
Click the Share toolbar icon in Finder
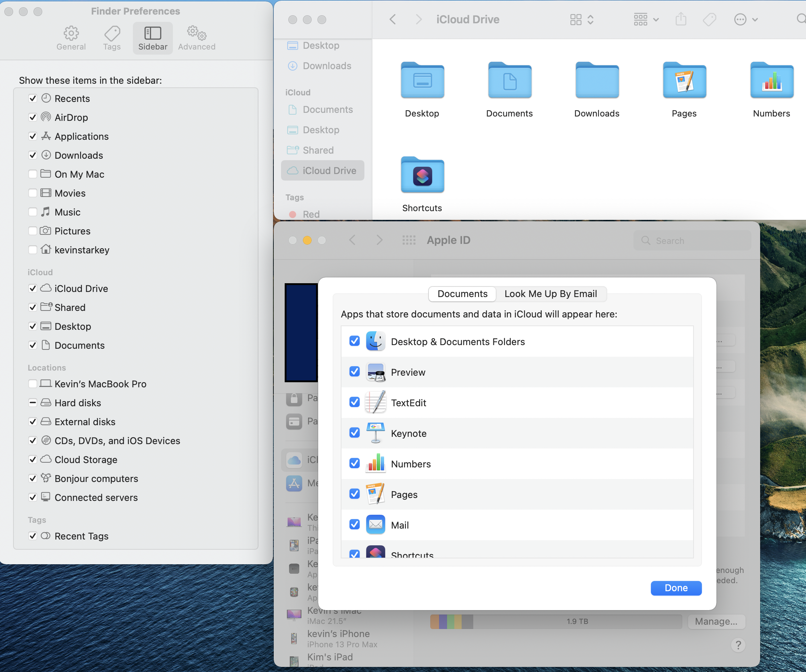coord(680,19)
